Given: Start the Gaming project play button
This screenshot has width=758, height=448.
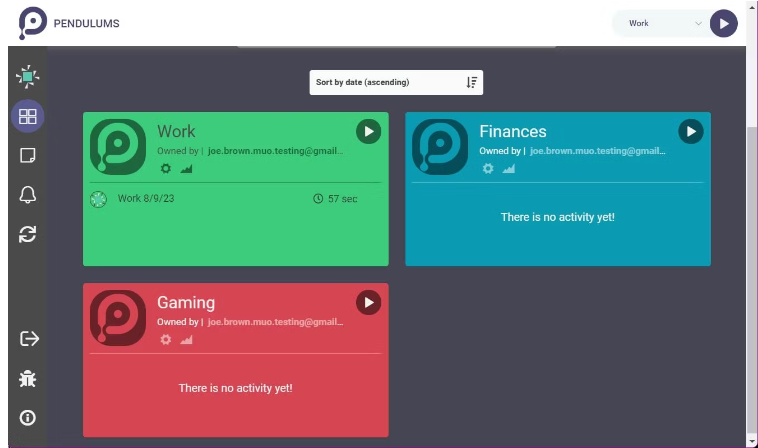Looking at the screenshot, I should (x=368, y=303).
